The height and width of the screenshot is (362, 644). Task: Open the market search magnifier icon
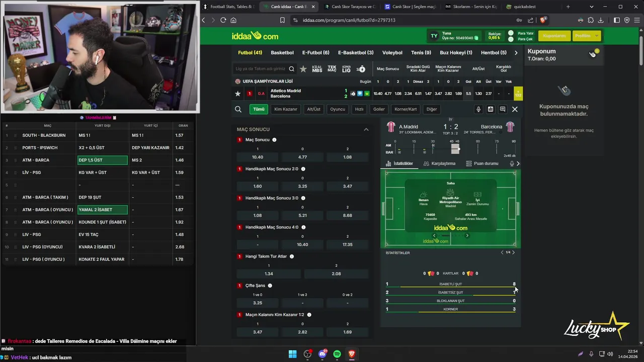pos(238,109)
